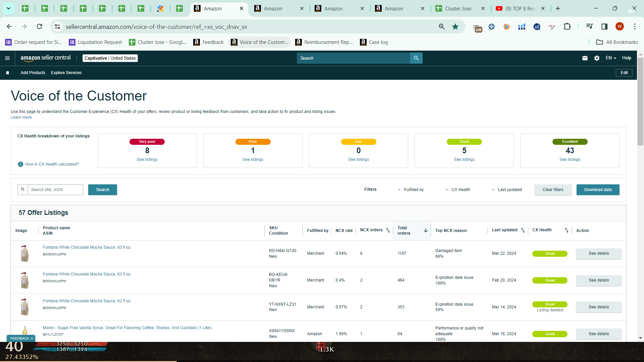Sort by NCX orders arrows
This screenshot has width=644, height=362.
click(388, 230)
